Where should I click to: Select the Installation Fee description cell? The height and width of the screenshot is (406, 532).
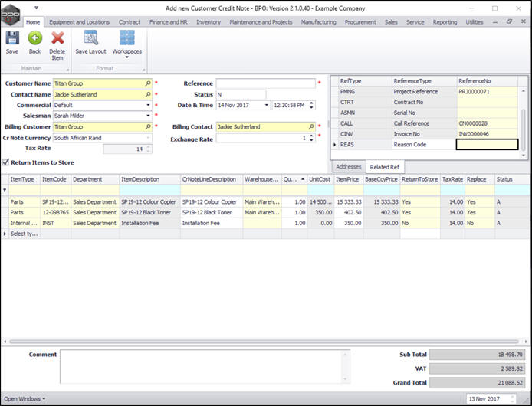[149, 223]
